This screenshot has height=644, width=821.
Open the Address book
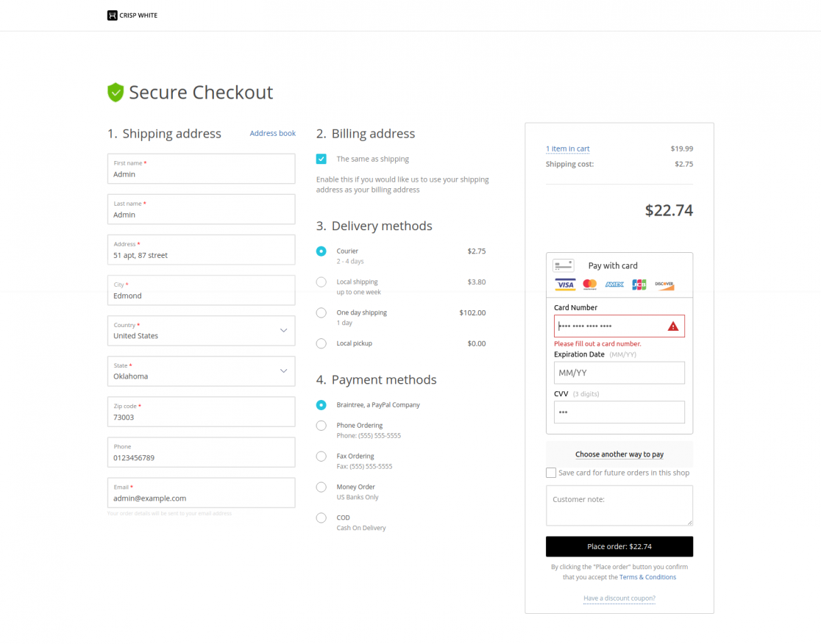click(272, 133)
